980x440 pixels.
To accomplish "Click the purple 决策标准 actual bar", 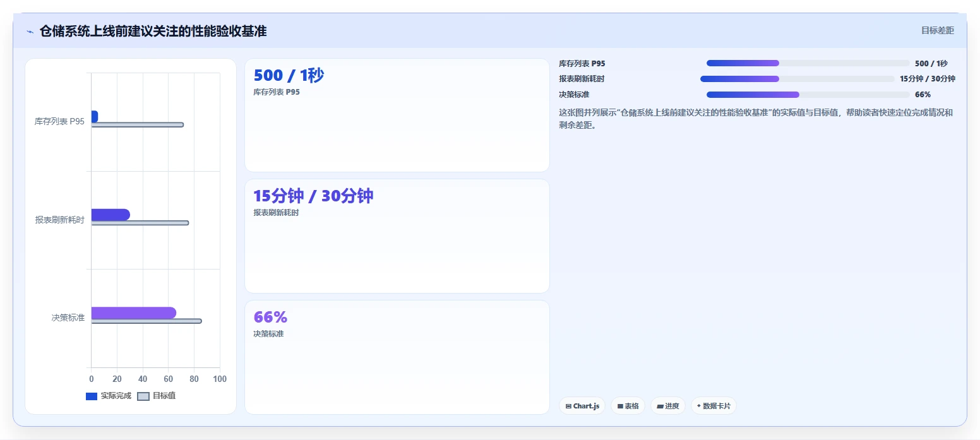I will click(134, 312).
